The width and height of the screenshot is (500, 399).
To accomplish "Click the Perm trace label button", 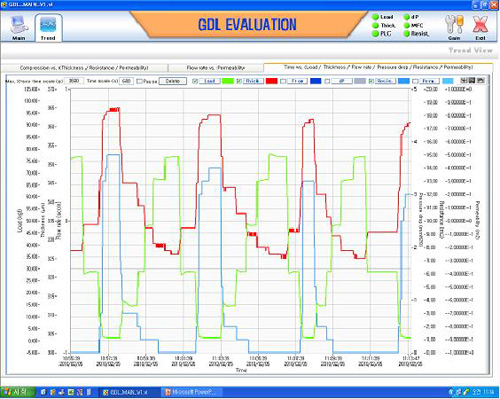I will (x=430, y=81).
